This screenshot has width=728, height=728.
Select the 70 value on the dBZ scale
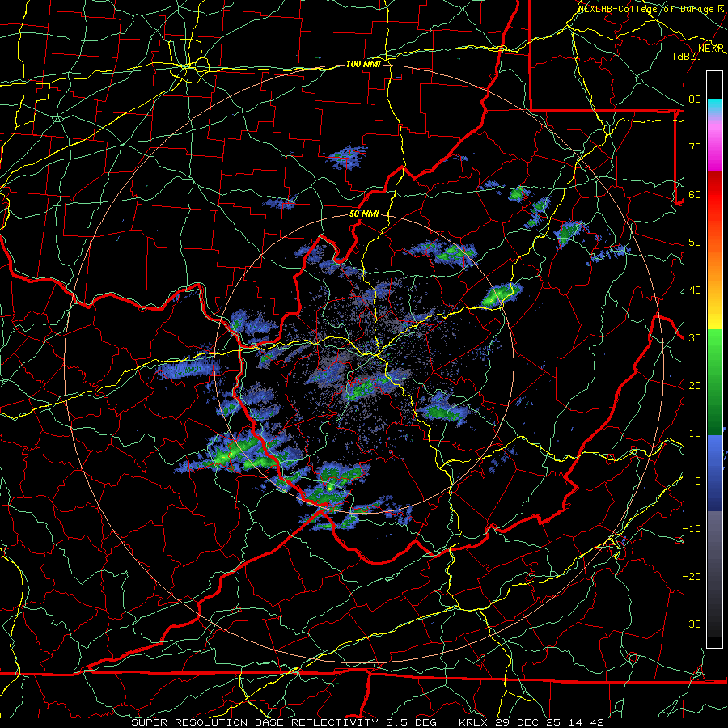click(695, 147)
